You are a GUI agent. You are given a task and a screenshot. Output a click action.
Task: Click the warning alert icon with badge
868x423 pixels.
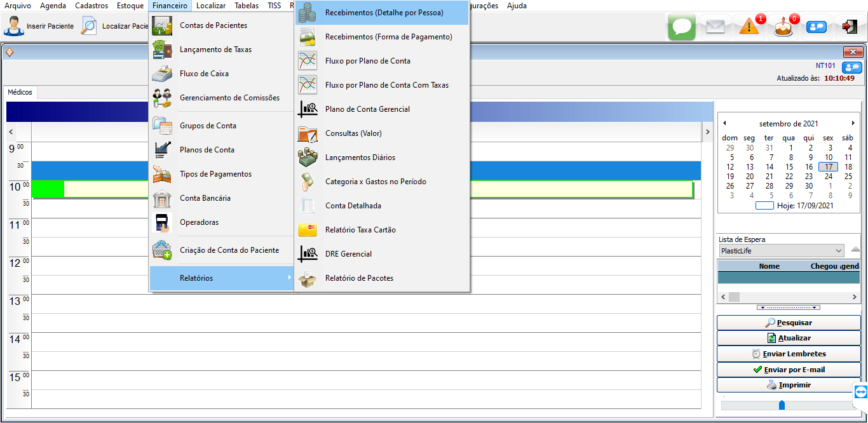tap(750, 27)
